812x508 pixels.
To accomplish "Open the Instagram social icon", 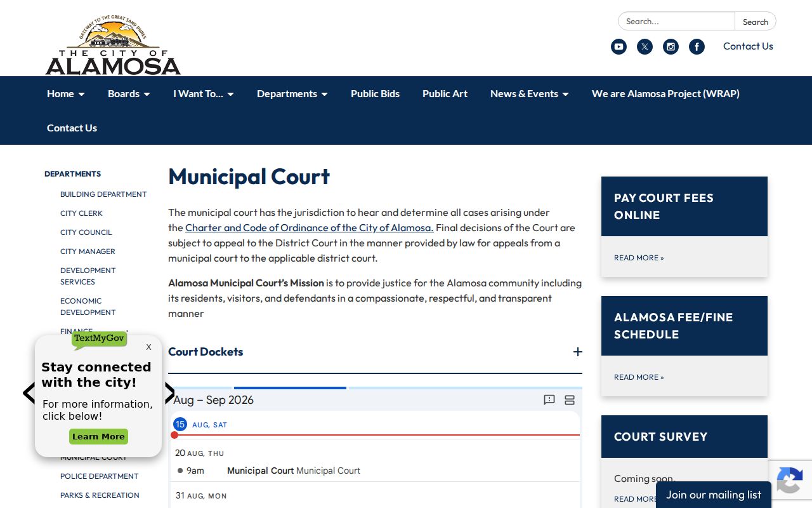I will coord(671,46).
